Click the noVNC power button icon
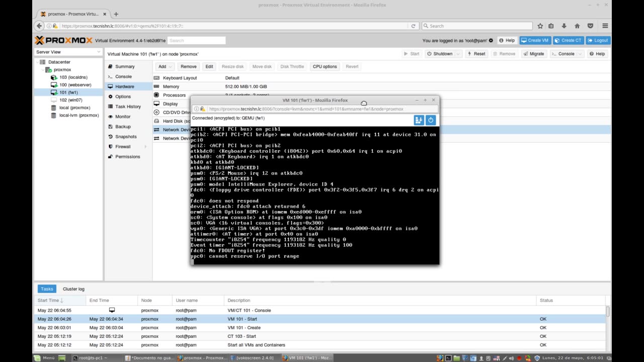The height and width of the screenshot is (362, 644). pos(431,120)
